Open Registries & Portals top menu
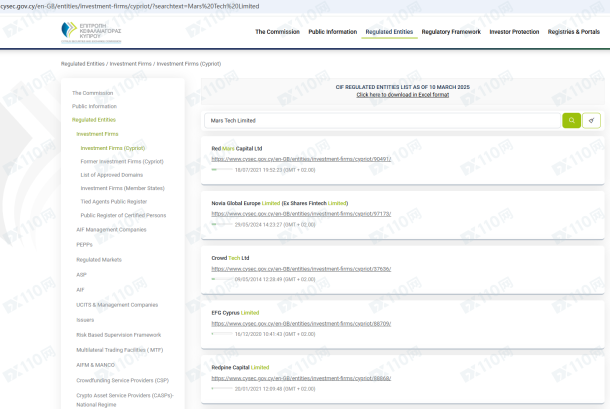This screenshot has width=610, height=409. tap(573, 32)
